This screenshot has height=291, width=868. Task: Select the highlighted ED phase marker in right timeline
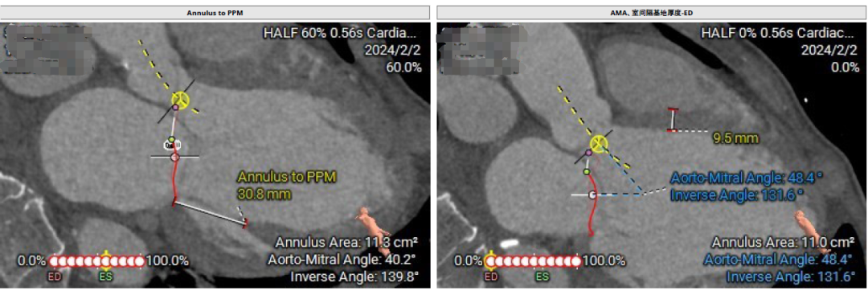[x=490, y=260]
